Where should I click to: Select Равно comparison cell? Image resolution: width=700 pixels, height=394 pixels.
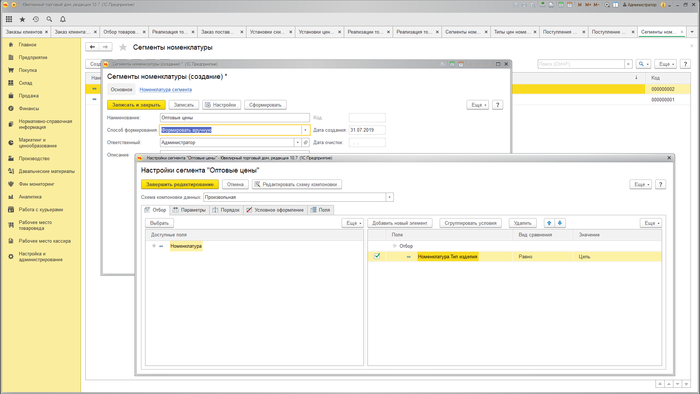(542, 257)
